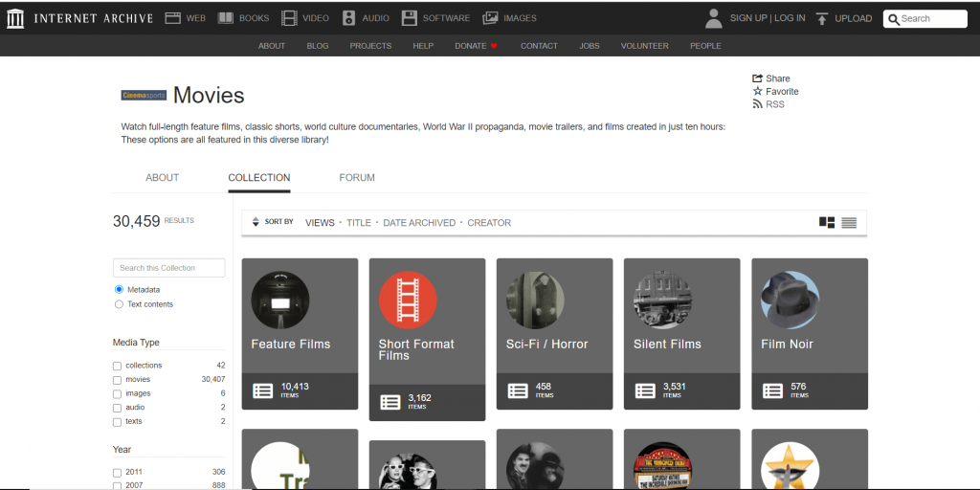Image resolution: width=980 pixels, height=490 pixels.
Task: Select the Metadata radio button
Action: 119,290
